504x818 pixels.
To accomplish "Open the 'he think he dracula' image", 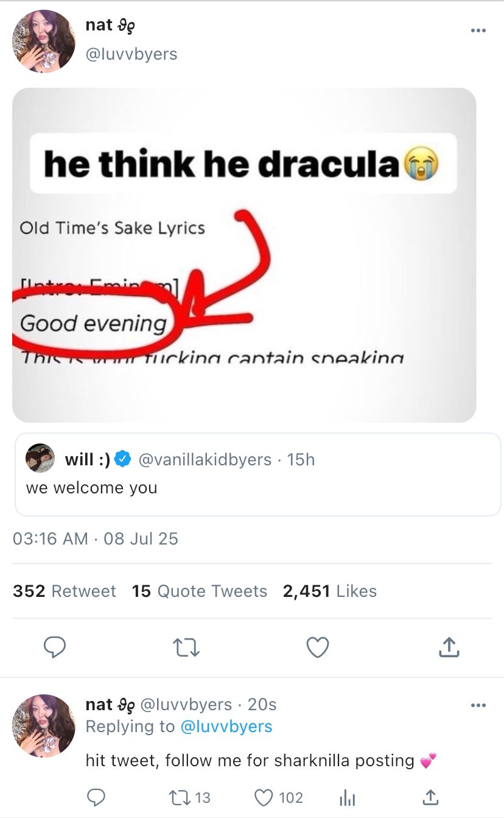I will [243, 255].
